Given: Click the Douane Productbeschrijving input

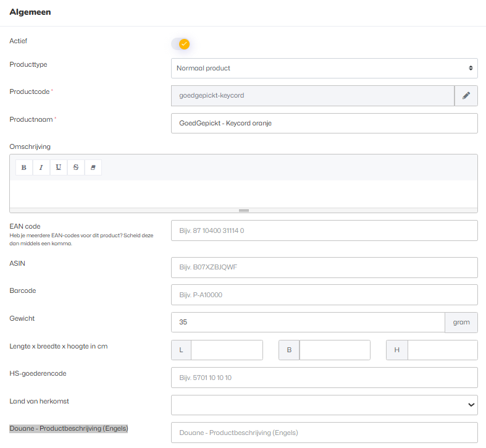Looking at the screenshot, I should tap(324, 433).
